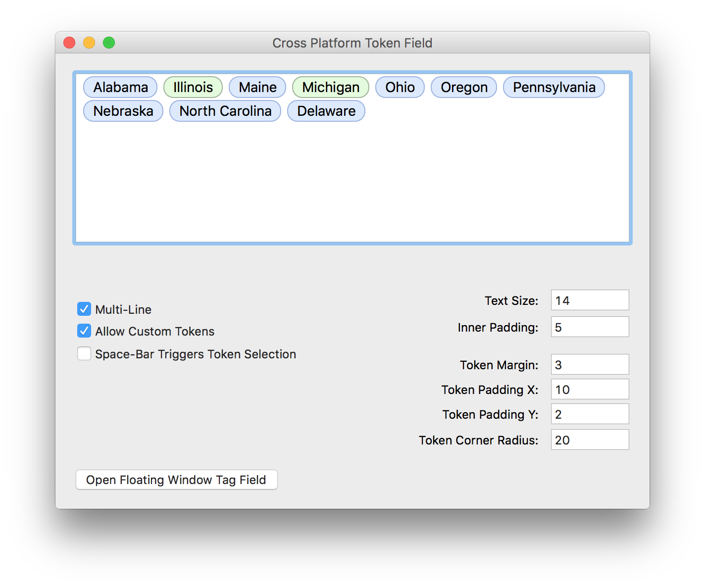Disable Allow Custom Tokens checkbox

click(84, 331)
